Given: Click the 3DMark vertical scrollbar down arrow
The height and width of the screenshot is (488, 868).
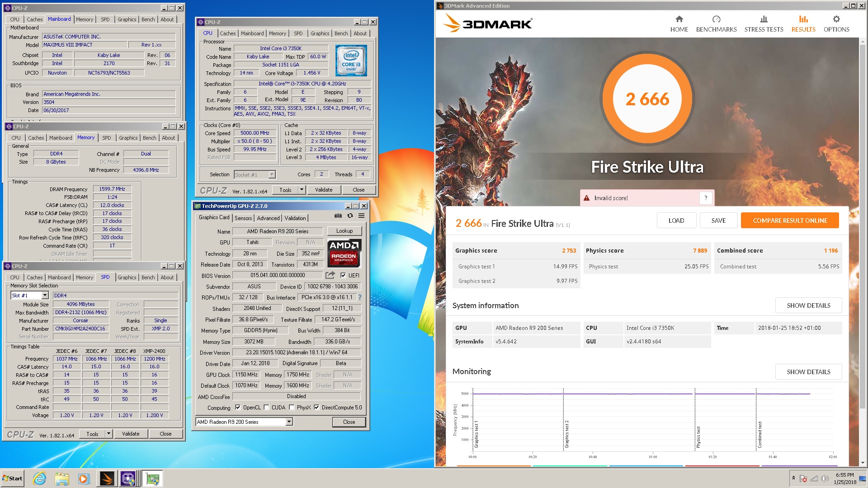Looking at the screenshot, I should pyautogui.click(x=863, y=463).
